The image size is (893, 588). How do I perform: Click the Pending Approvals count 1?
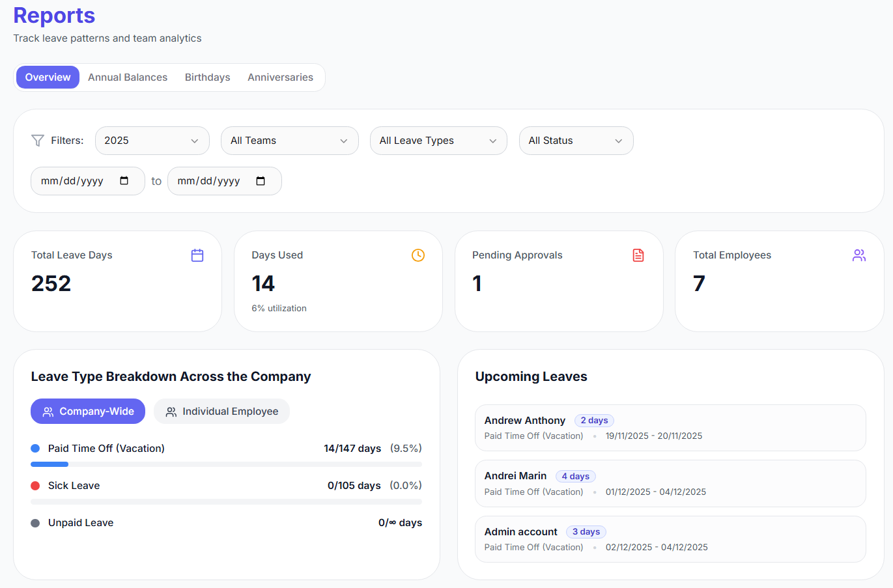[477, 283]
